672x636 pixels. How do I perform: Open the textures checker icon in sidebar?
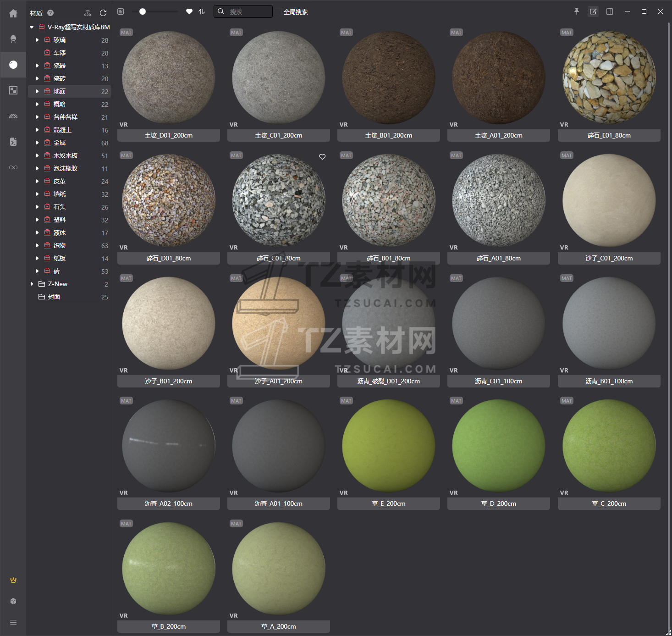[x=13, y=90]
